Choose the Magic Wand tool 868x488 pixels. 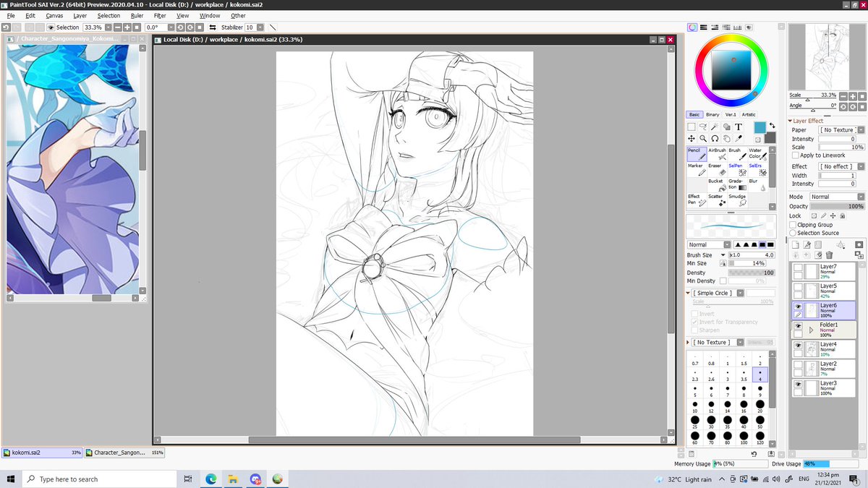[x=715, y=127]
